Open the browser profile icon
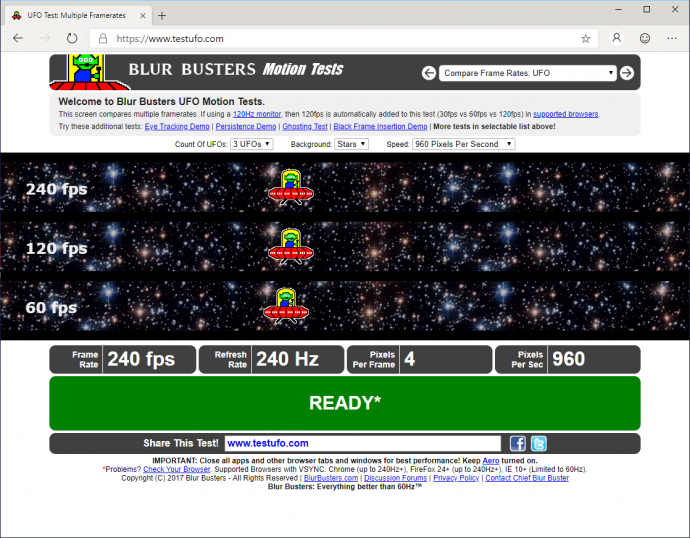 [617, 38]
